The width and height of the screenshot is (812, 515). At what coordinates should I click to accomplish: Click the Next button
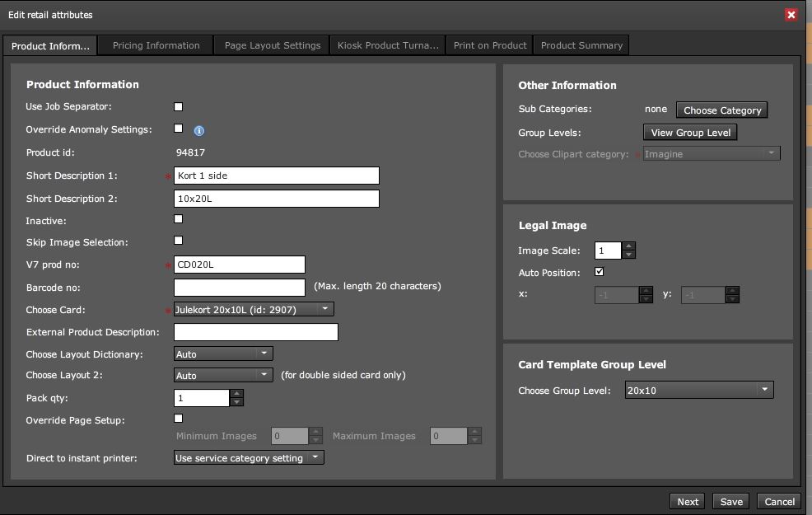point(688,502)
